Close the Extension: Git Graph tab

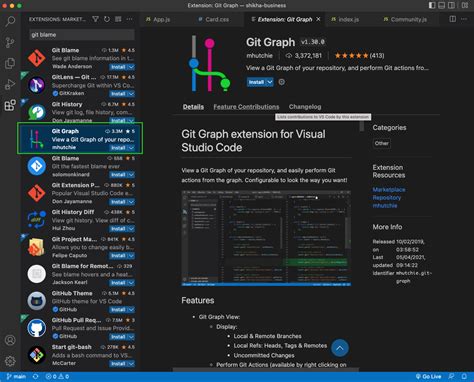click(318, 19)
